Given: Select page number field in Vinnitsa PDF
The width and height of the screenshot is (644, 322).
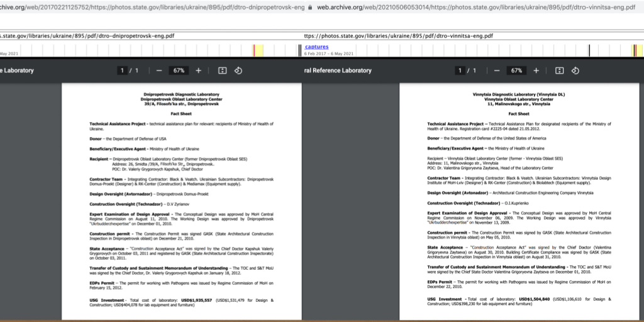Looking at the screenshot, I should point(460,70).
